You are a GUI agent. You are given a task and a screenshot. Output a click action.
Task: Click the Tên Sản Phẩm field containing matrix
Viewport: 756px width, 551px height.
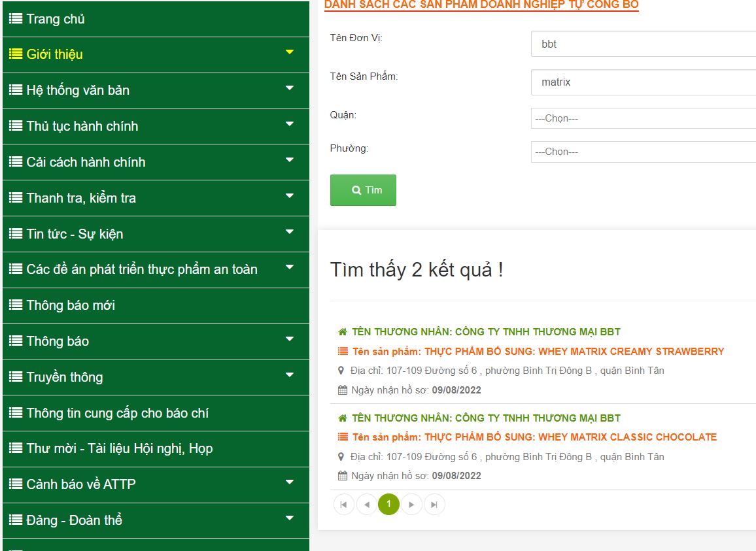(643, 82)
